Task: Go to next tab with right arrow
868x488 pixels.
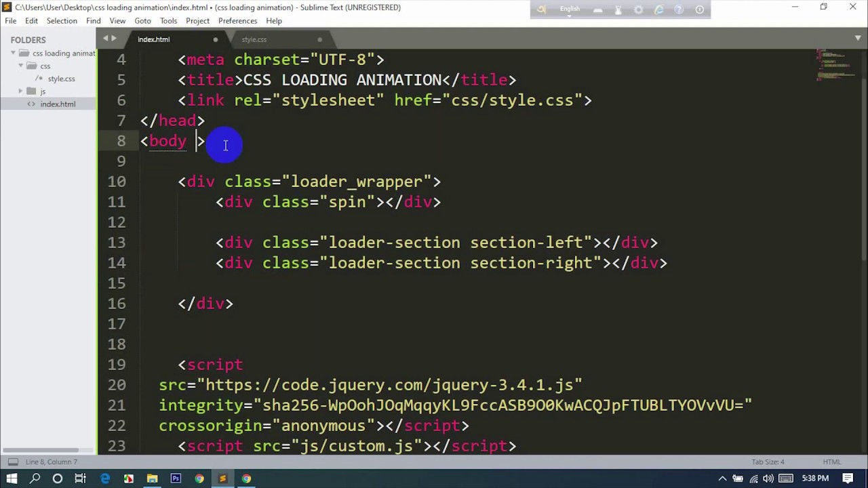Action: tap(114, 39)
